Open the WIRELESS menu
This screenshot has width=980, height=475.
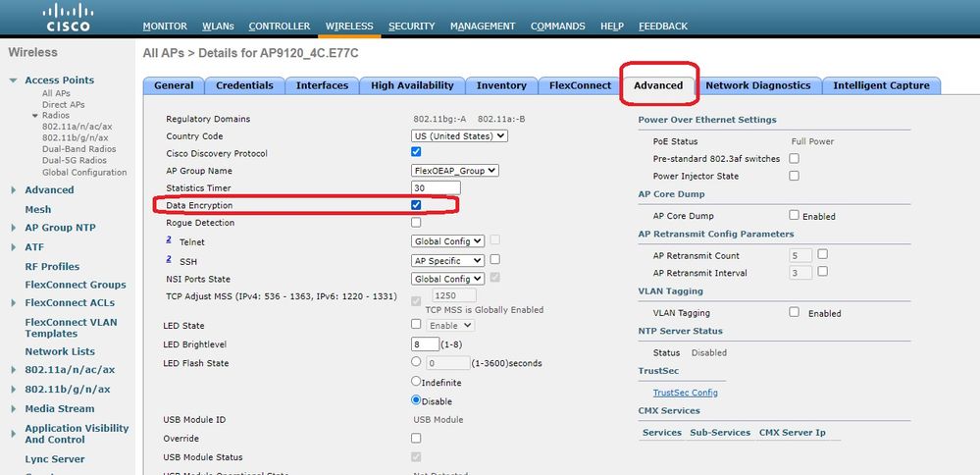click(x=349, y=26)
